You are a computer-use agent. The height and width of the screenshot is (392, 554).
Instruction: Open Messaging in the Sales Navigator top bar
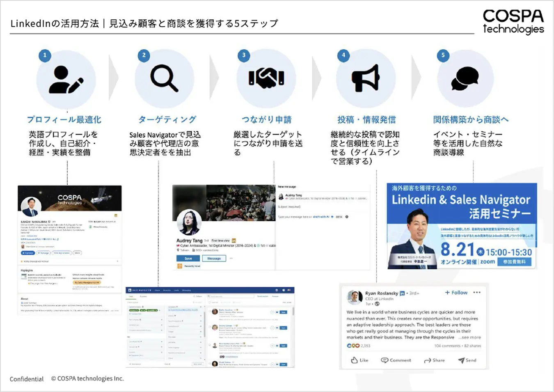(x=186, y=290)
